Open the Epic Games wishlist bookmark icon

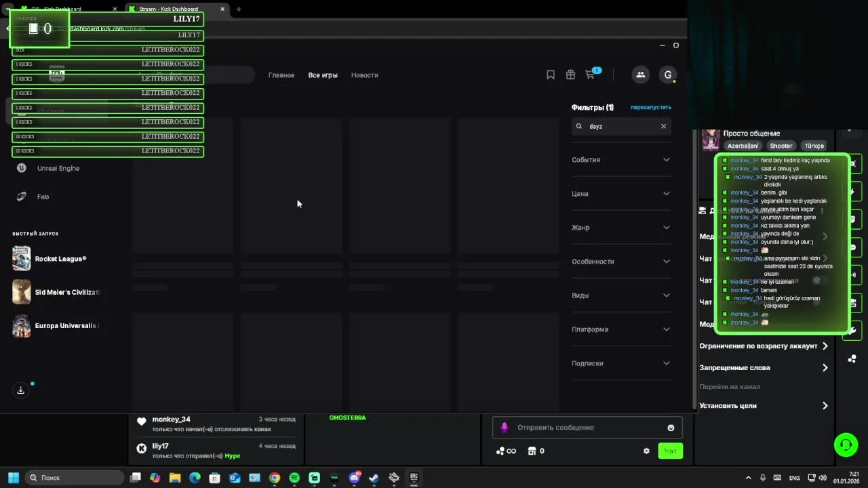tap(551, 75)
